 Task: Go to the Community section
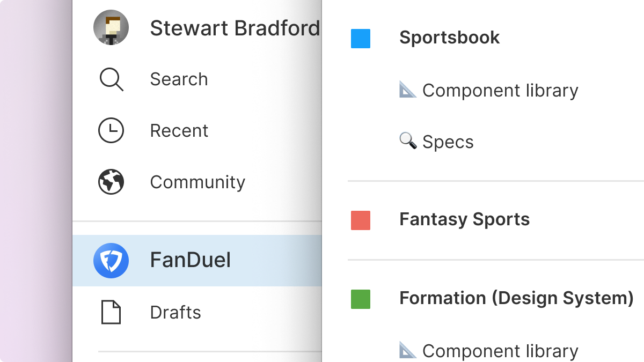197,182
